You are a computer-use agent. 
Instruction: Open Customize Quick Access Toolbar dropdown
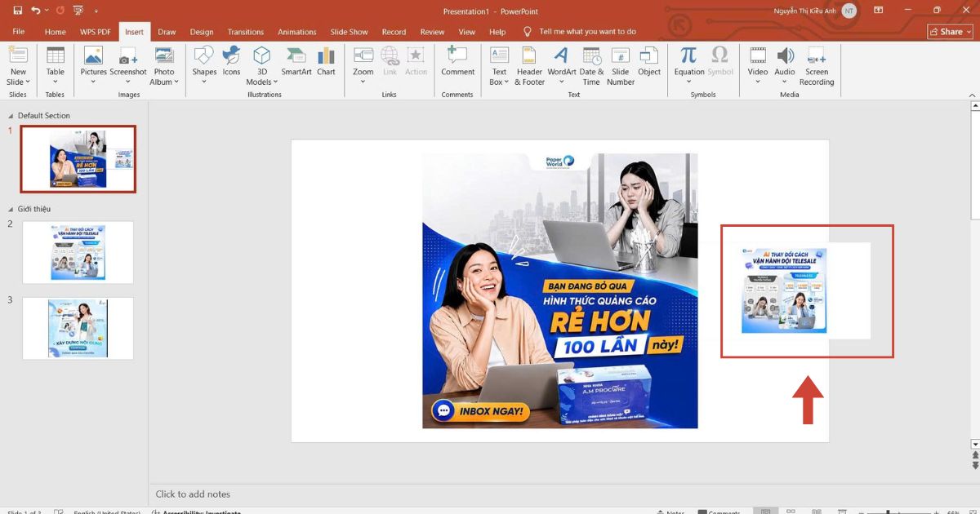[x=98, y=11]
